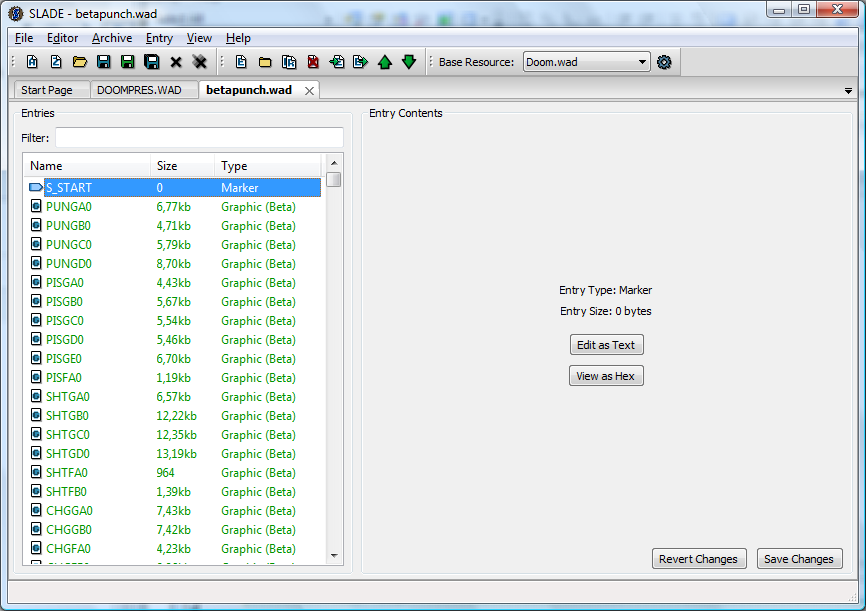
Task: Select the SHTGD0 entry
Action: click(x=172, y=454)
